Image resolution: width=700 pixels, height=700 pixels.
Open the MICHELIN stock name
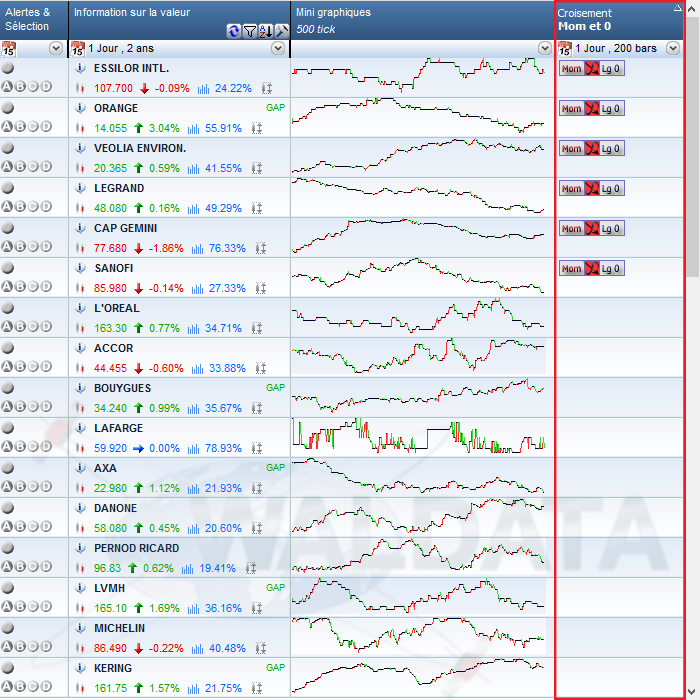[120, 628]
